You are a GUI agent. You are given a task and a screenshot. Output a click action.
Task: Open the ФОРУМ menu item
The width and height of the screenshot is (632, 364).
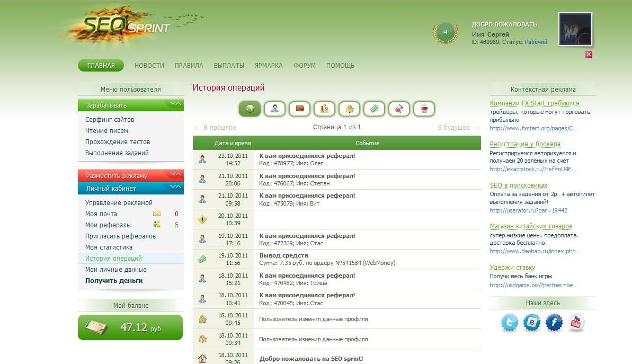coord(304,65)
